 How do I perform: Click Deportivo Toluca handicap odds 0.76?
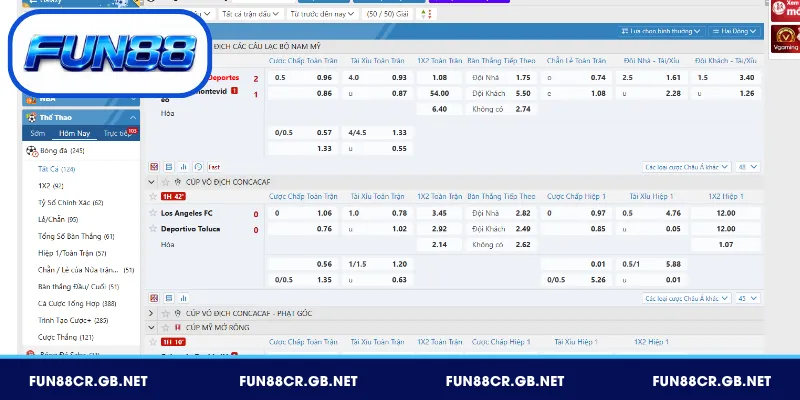(324, 229)
